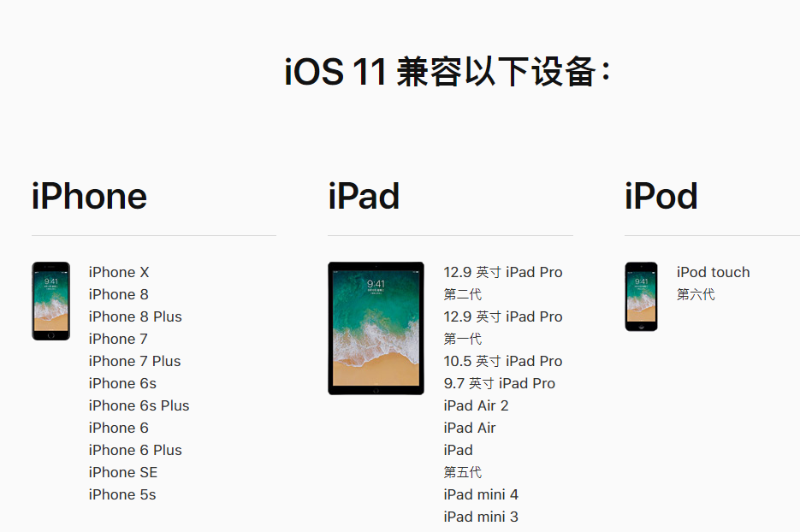800x532 pixels.
Task: Click the iPod column heading
Action: coord(661,197)
